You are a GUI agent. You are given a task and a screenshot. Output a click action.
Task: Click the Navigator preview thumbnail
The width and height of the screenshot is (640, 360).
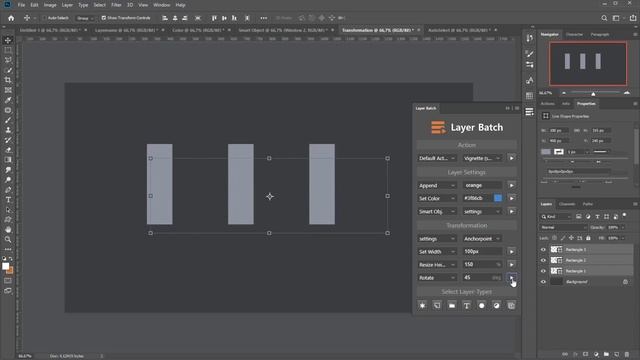(588, 63)
